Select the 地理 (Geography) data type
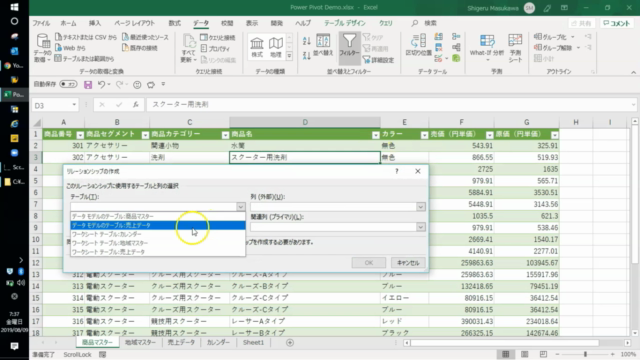The width and height of the screenshot is (640, 360). 276,47
